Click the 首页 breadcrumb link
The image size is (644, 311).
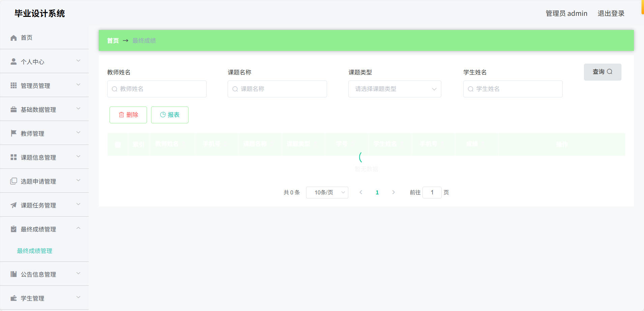[113, 41]
